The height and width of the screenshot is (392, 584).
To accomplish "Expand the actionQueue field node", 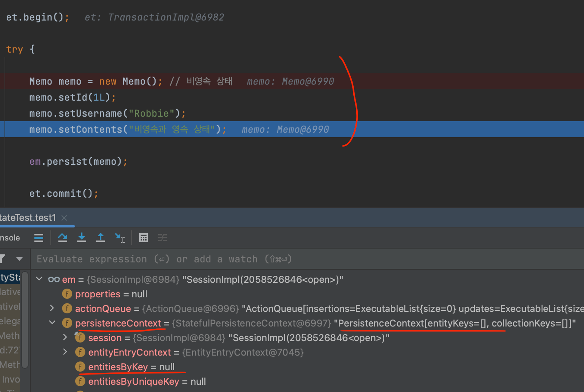I will 52,308.
